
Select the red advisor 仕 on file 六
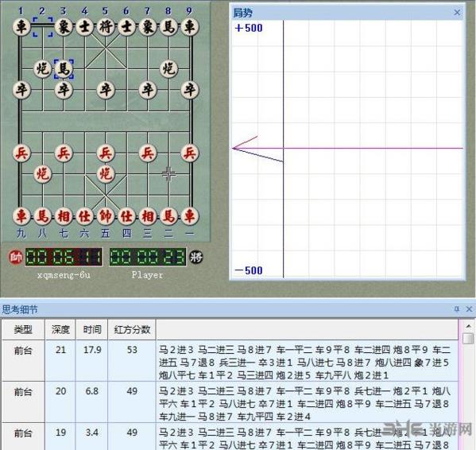[x=84, y=216]
